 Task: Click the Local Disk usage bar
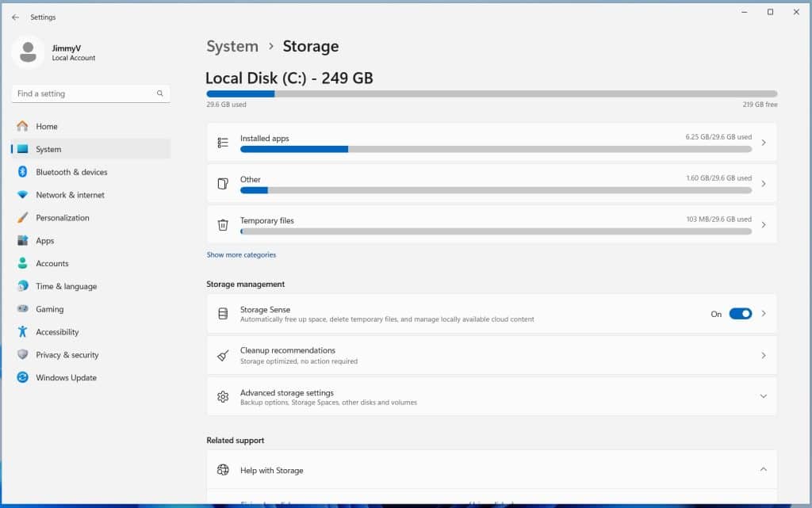(492, 94)
